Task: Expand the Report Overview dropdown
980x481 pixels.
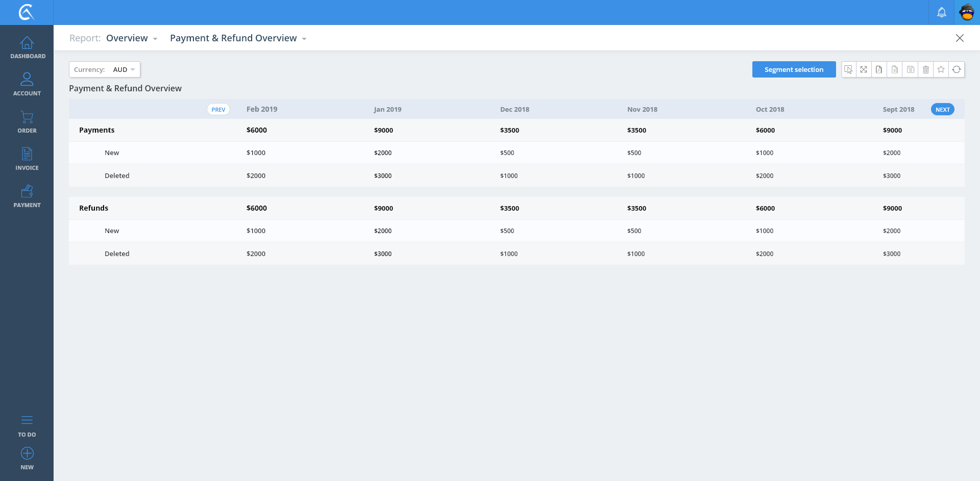Action: coord(132,38)
